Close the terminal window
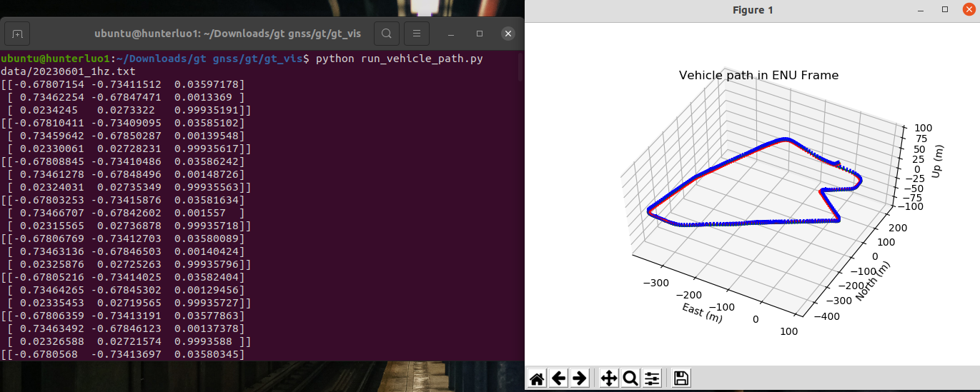Image resolution: width=980 pixels, height=392 pixels. (508, 34)
